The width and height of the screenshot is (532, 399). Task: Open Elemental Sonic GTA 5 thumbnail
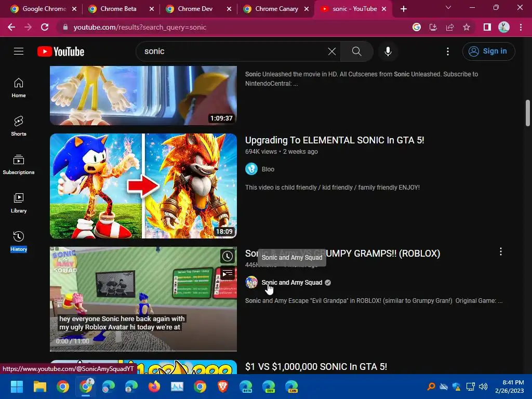tap(143, 185)
